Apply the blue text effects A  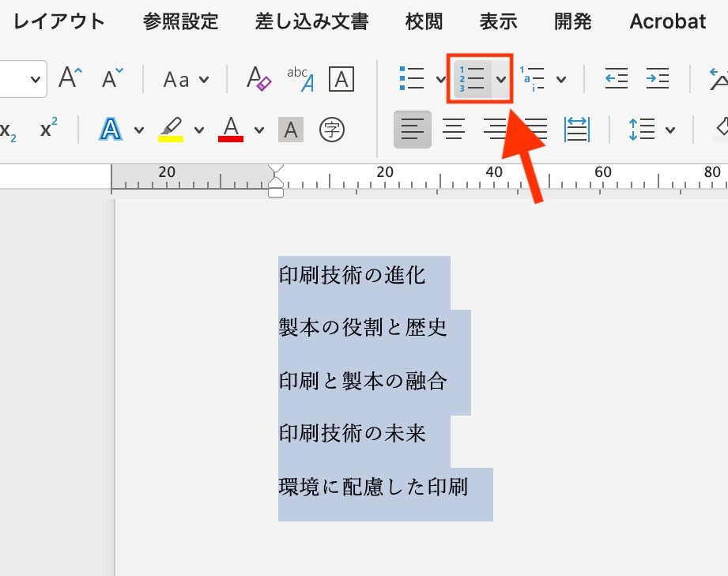pyautogui.click(x=111, y=129)
